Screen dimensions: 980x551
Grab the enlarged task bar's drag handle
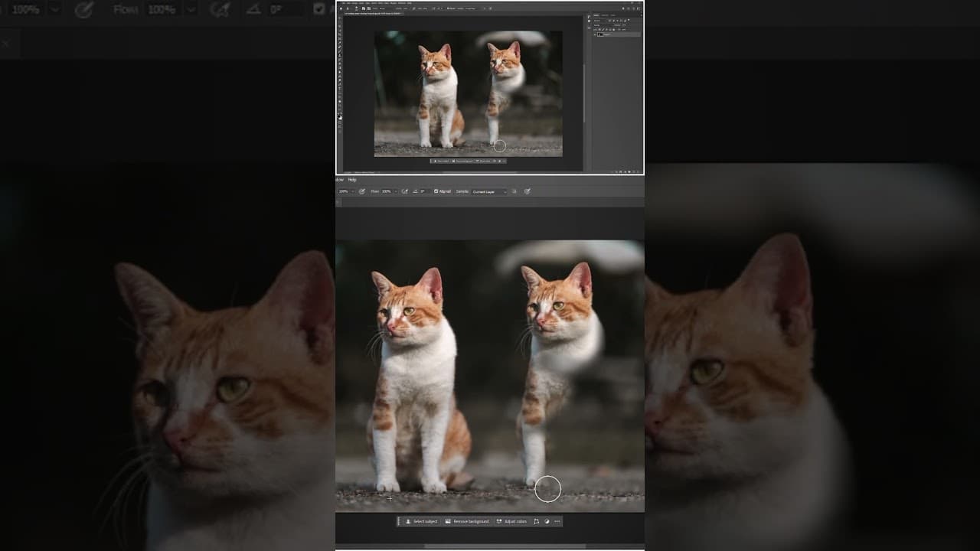click(399, 521)
